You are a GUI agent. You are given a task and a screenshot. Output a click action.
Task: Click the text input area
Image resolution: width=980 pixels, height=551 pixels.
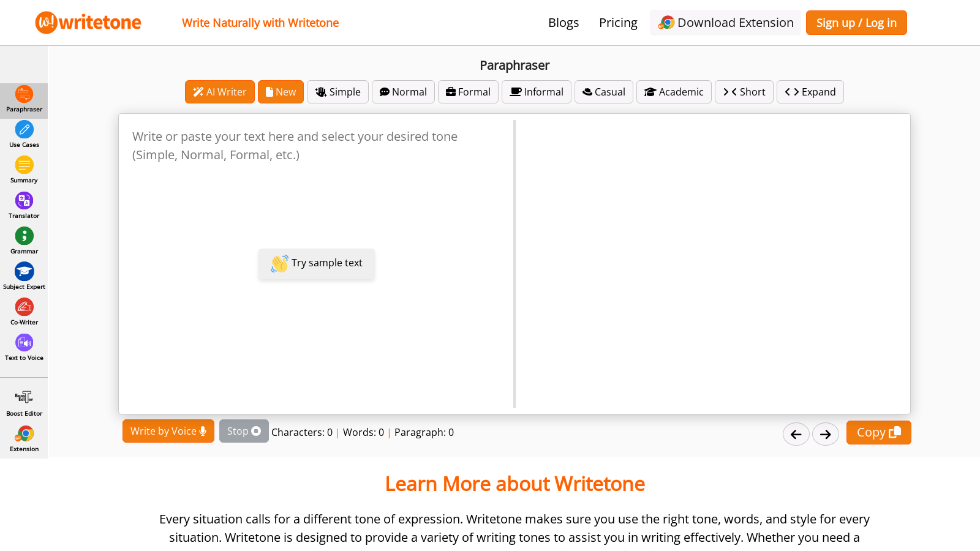pos(316,263)
